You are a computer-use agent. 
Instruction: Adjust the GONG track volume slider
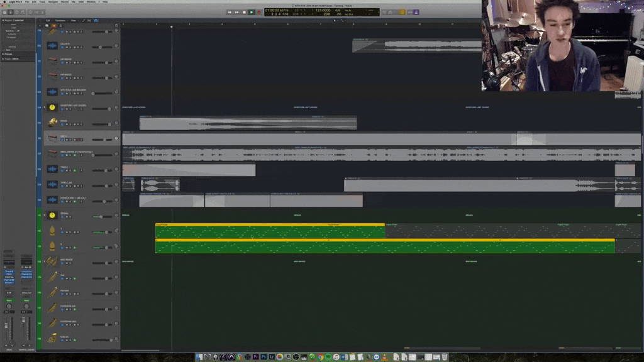(101, 124)
